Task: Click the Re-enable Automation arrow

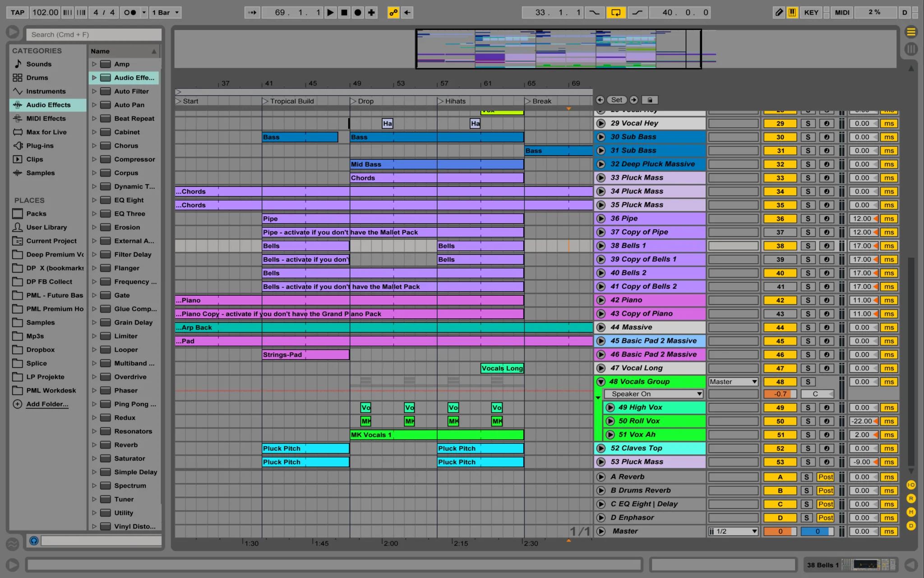Action: point(407,12)
